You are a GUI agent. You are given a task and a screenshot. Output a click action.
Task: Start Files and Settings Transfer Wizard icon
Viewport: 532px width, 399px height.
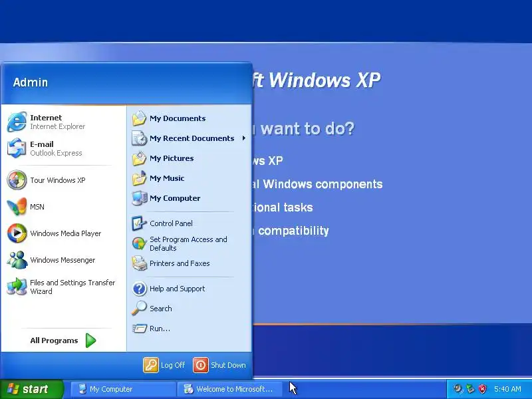coord(17,287)
